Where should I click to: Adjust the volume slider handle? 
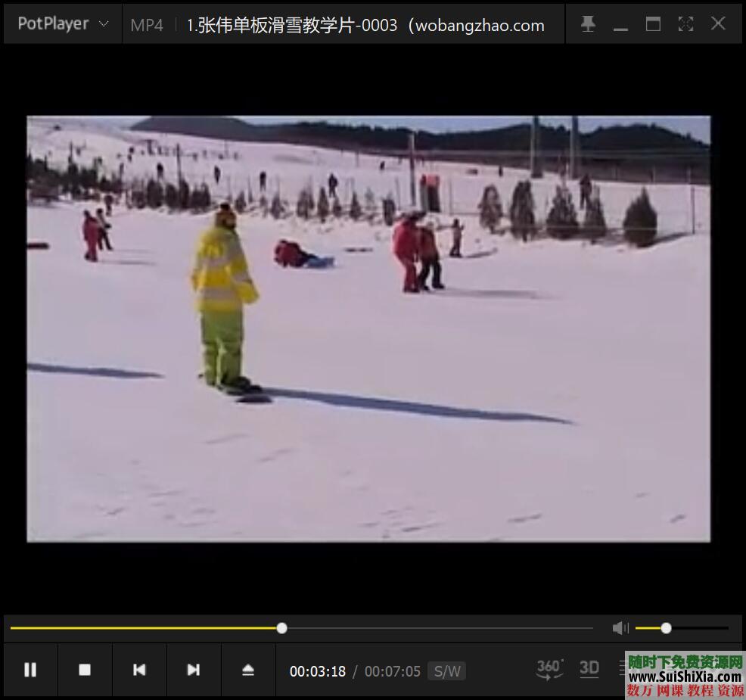[x=666, y=627]
